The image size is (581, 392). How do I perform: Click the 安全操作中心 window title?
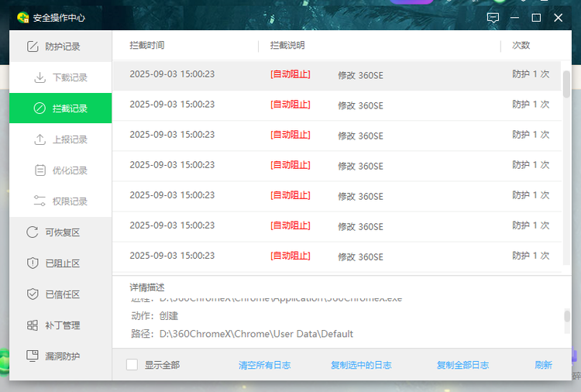(60, 17)
